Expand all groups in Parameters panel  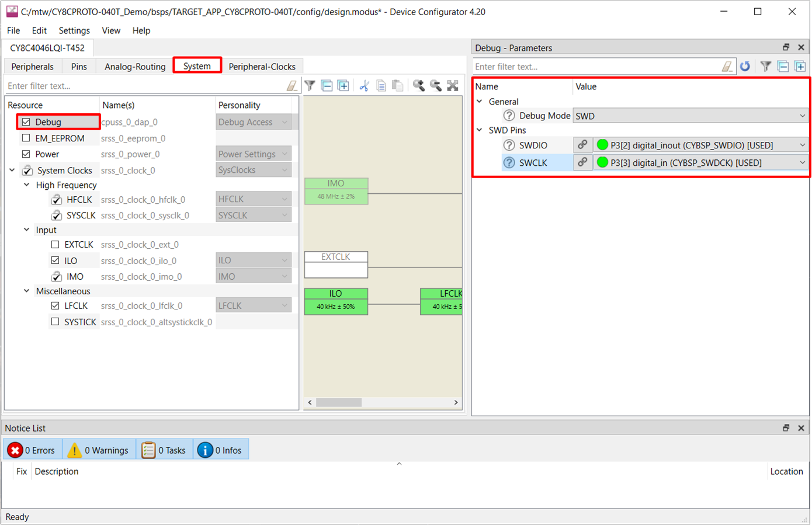click(800, 67)
